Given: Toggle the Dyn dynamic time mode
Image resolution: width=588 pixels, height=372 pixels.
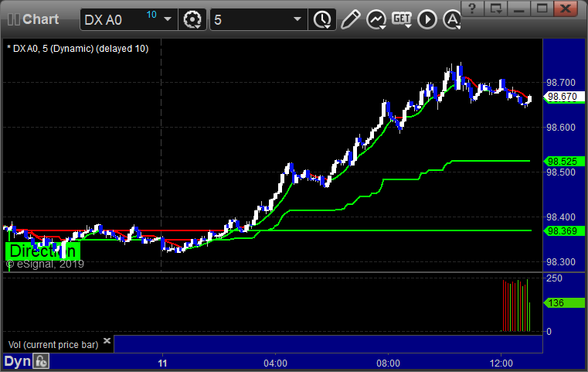Looking at the screenshot, I should coord(18,361).
